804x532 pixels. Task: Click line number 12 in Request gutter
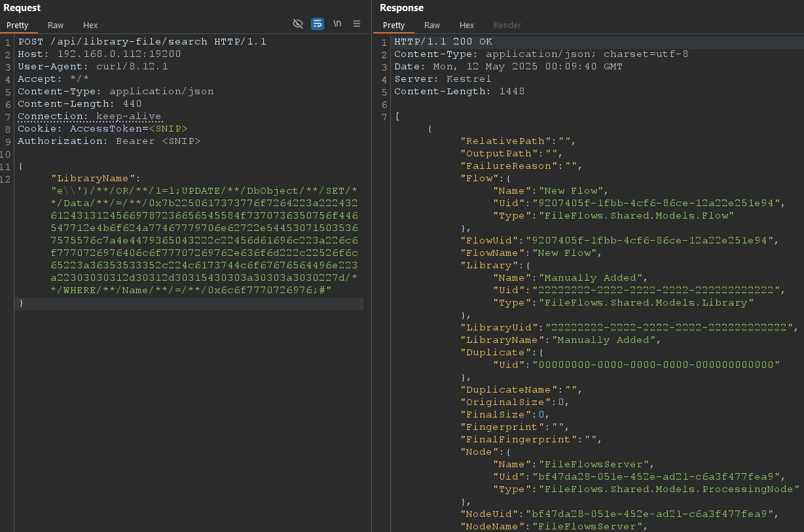[7, 178]
